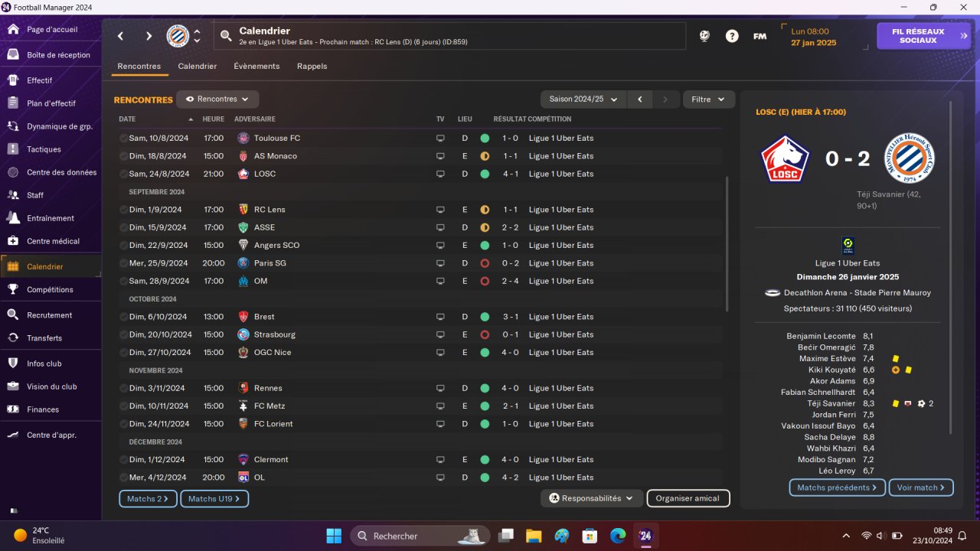Click the TV icon for the Toulouse FC match
This screenshot has height=551, width=980.
pyautogui.click(x=440, y=139)
